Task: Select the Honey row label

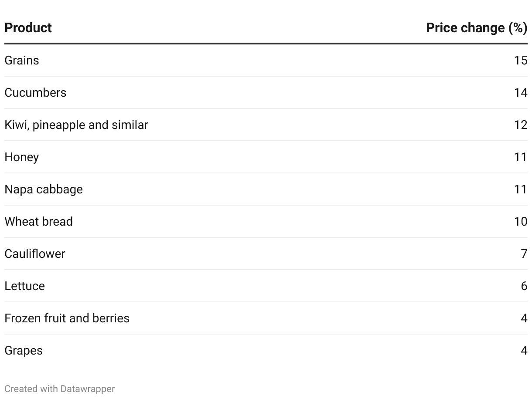Action: click(22, 157)
